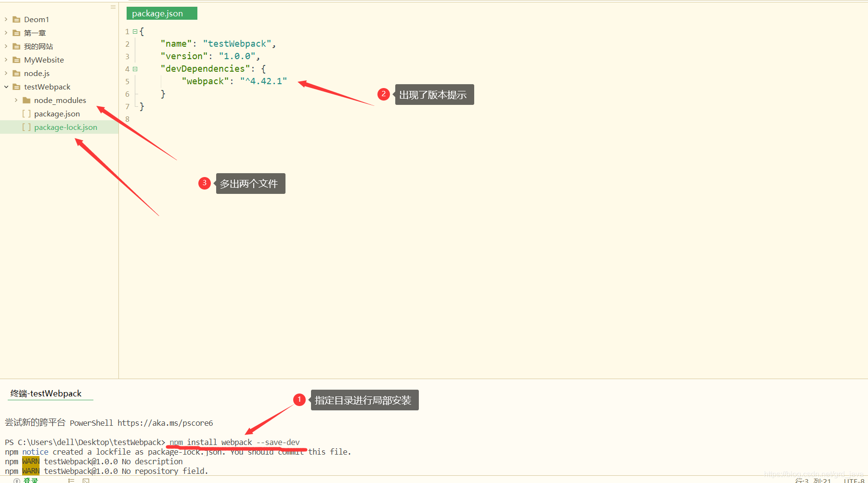868x483 pixels.
Task: Expand the 第一章 folder chevron
Action: coord(6,33)
